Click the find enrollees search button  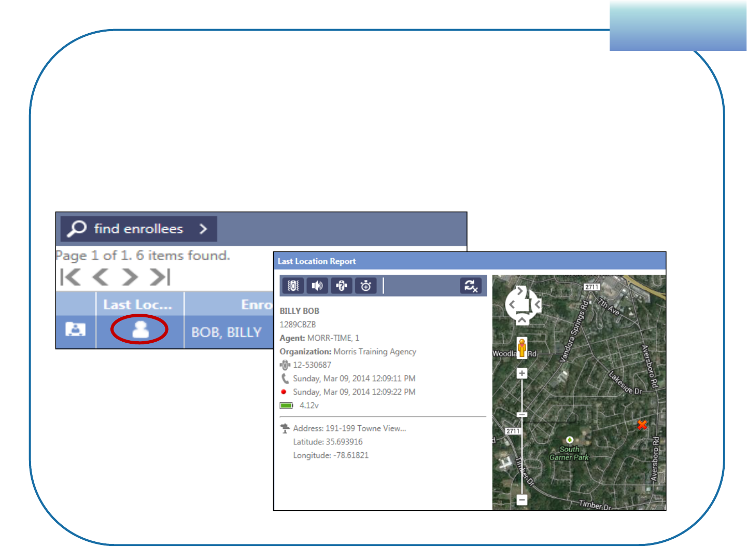click(x=139, y=229)
